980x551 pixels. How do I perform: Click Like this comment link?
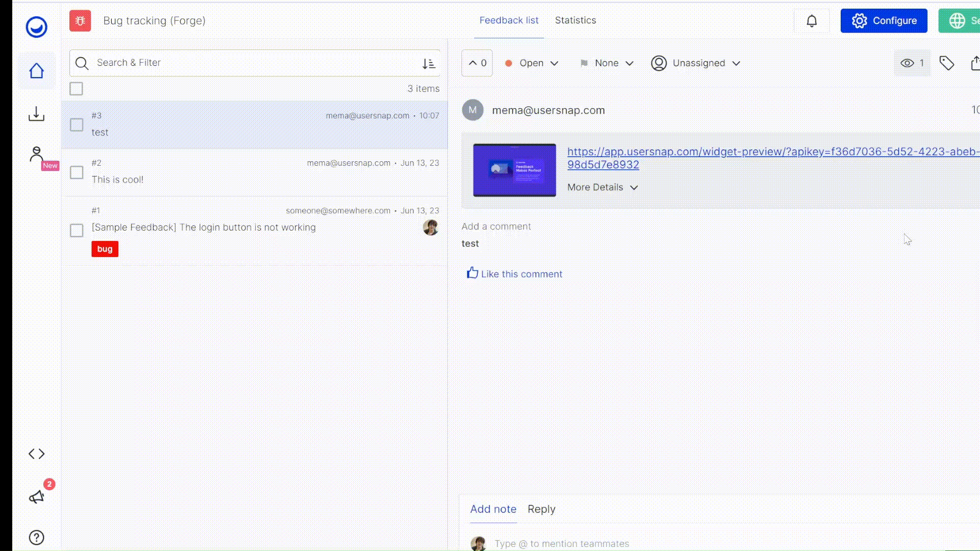(514, 274)
